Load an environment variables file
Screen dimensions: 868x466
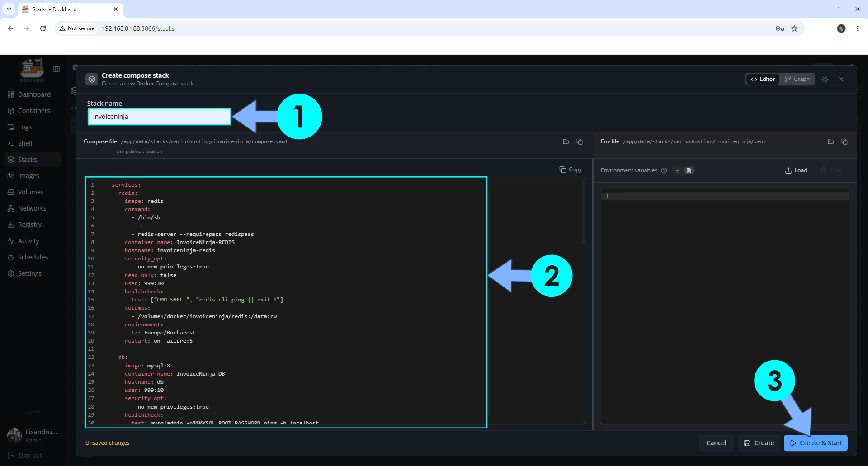(796, 170)
